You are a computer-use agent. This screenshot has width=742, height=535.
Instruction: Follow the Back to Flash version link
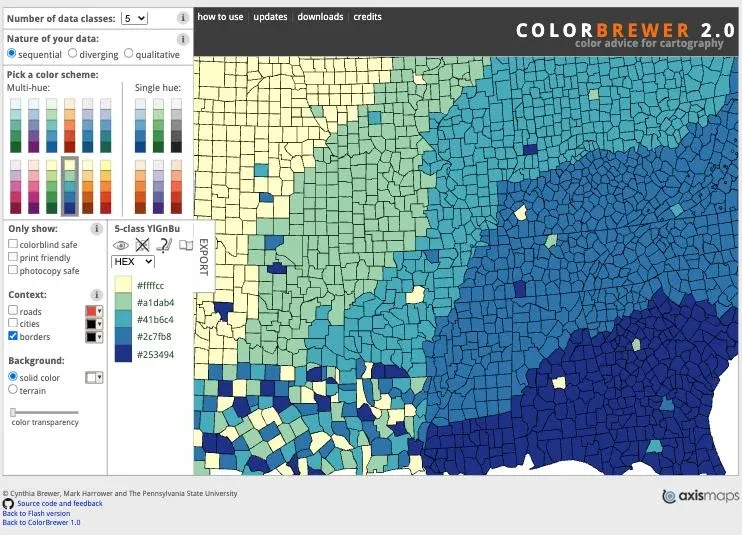click(36, 513)
